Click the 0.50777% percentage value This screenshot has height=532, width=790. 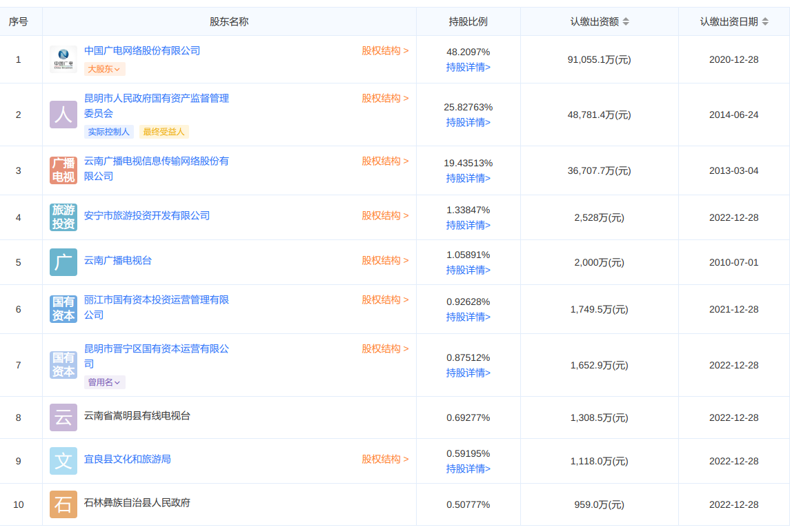[x=468, y=505]
